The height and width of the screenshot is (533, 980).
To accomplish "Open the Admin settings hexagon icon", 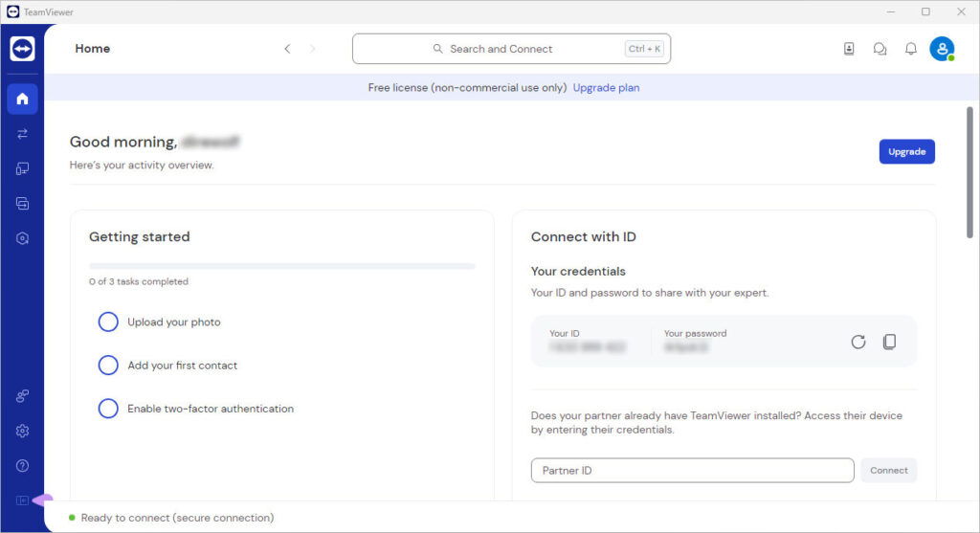I will point(23,238).
